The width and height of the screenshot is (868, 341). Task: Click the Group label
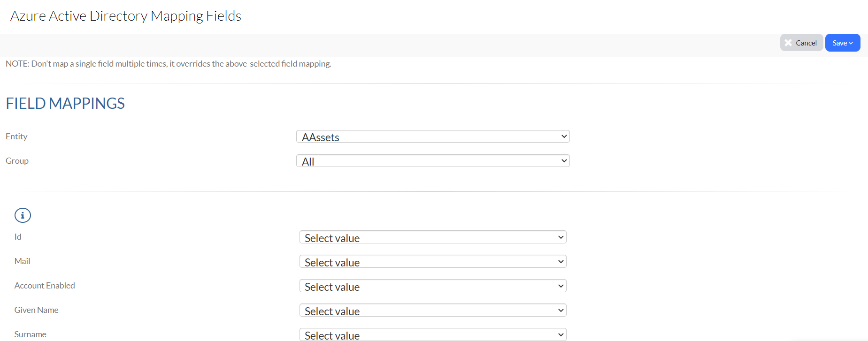(17, 161)
